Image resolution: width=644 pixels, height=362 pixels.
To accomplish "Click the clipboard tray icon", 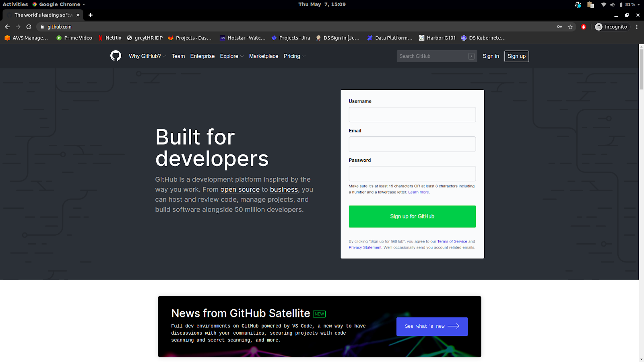I will pos(590,4).
